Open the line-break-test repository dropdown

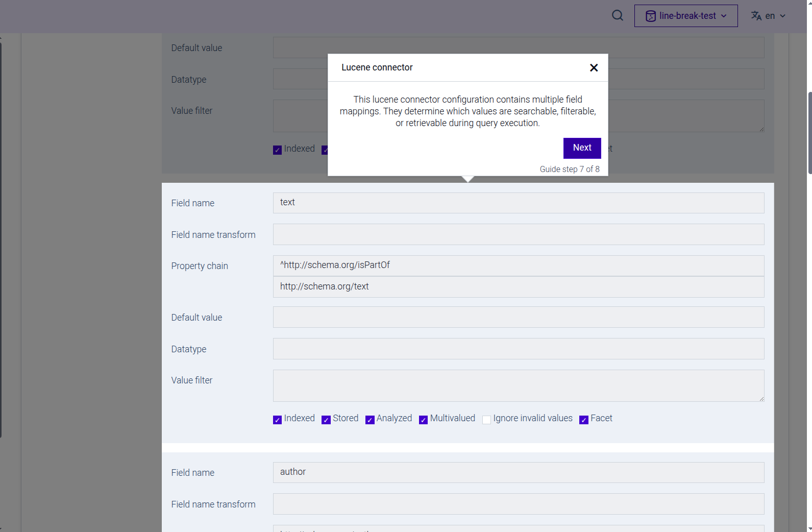coord(685,16)
